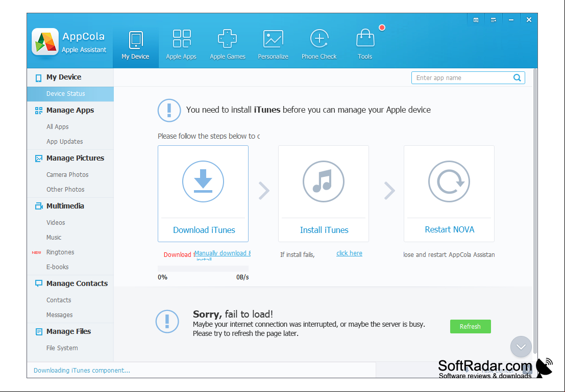
Task: Click the 'Sorry, fail to load!' heading
Action: click(233, 314)
